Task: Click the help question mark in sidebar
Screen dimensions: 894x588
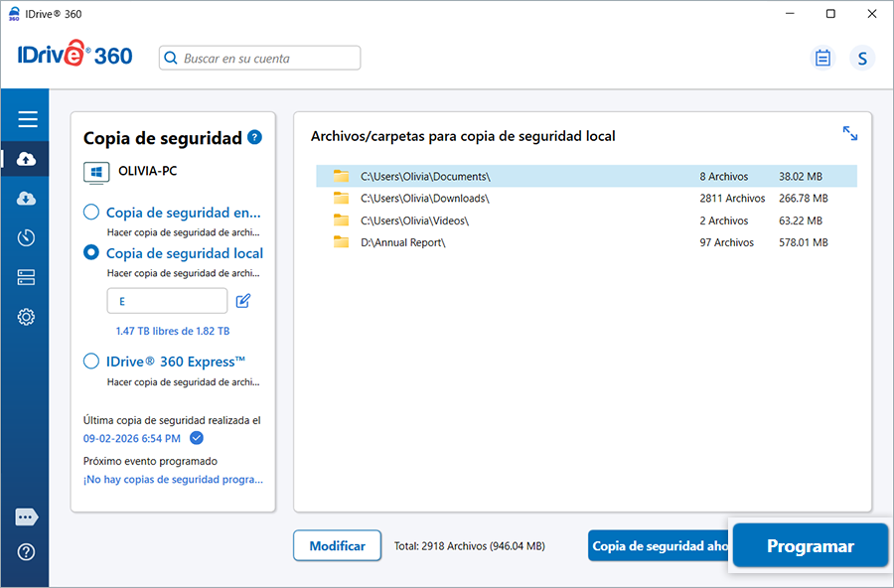Action: click(27, 552)
